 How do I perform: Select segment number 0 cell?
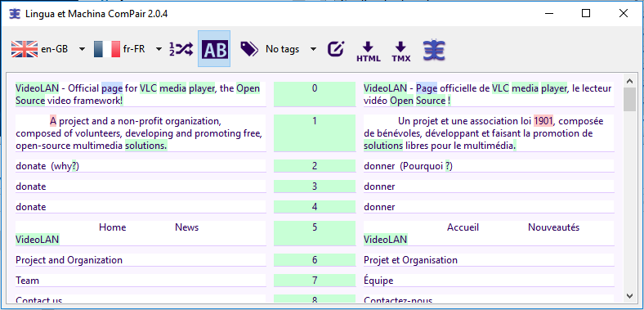pyautogui.click(x=315, y=94)
